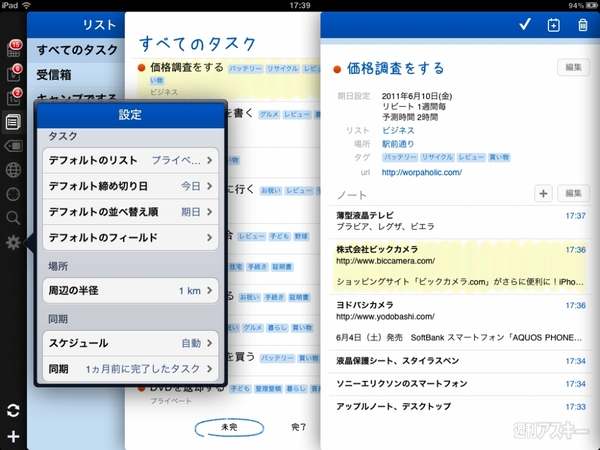Select 受信箱 in list sidebar
Viewport: 600px width, 450px height.
tap(77, 75)
